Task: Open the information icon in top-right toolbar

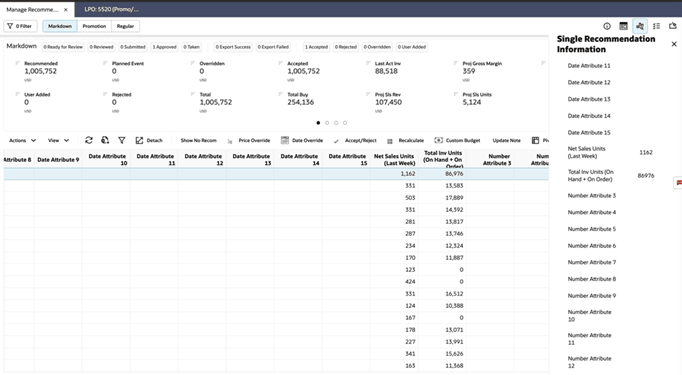Action: coord(607,26)
